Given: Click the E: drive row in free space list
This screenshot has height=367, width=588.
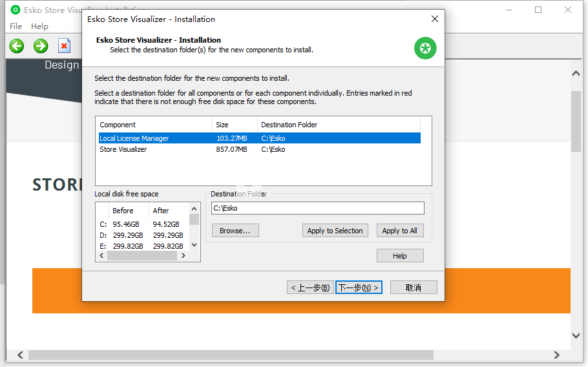Looking at the screenshot, I should click(143, 246).
